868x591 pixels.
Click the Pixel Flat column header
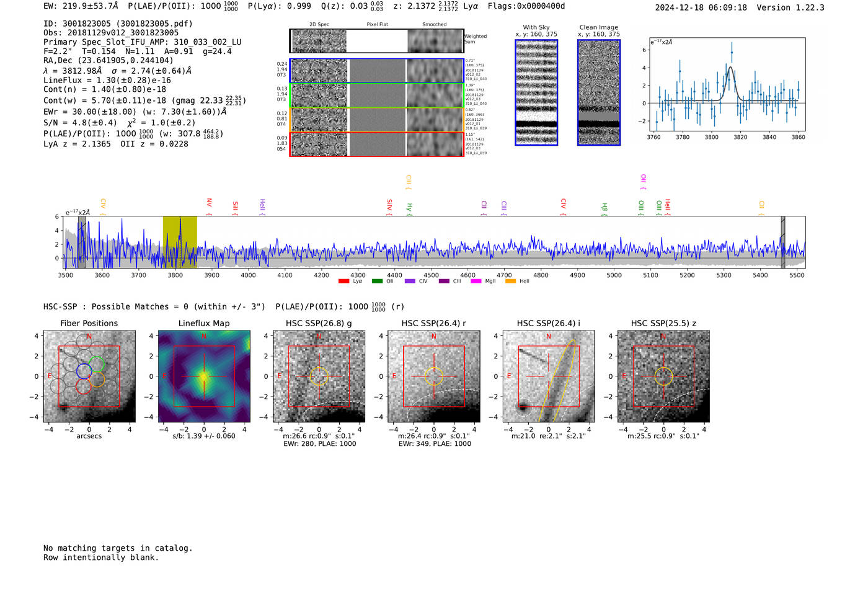(x=377, y=25)
